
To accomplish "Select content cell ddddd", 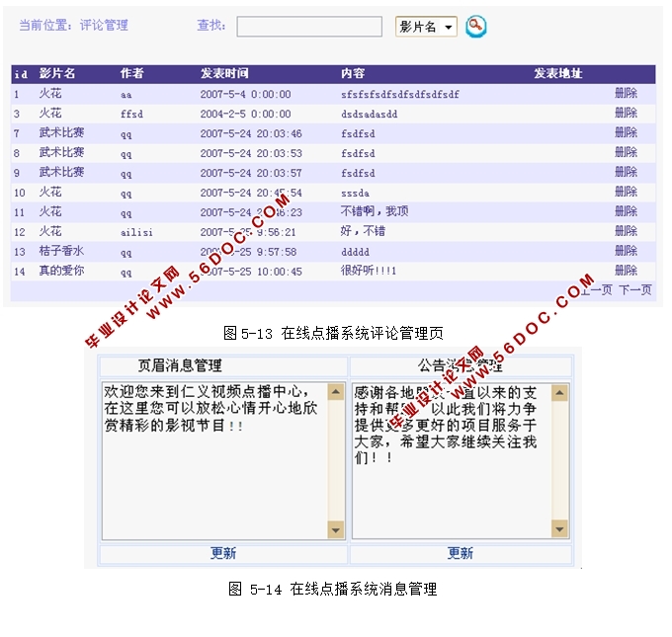I will [x=355, y=252].
